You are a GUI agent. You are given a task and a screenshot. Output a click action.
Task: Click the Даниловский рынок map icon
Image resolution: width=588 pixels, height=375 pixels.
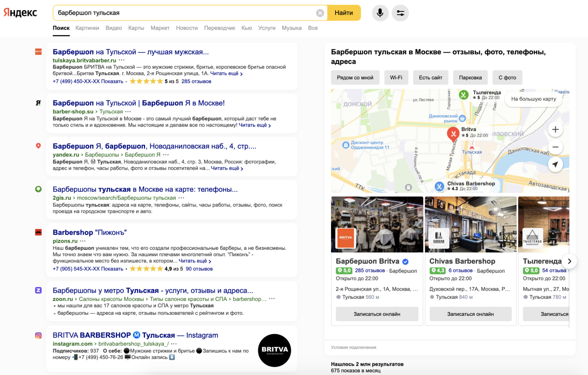click(x=462, y=118)
